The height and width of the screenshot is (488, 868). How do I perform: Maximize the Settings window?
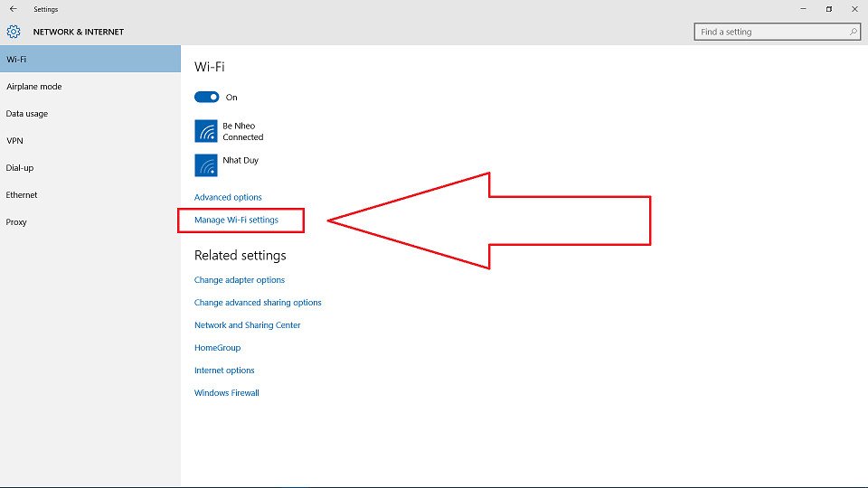click(x=829, y=9)
